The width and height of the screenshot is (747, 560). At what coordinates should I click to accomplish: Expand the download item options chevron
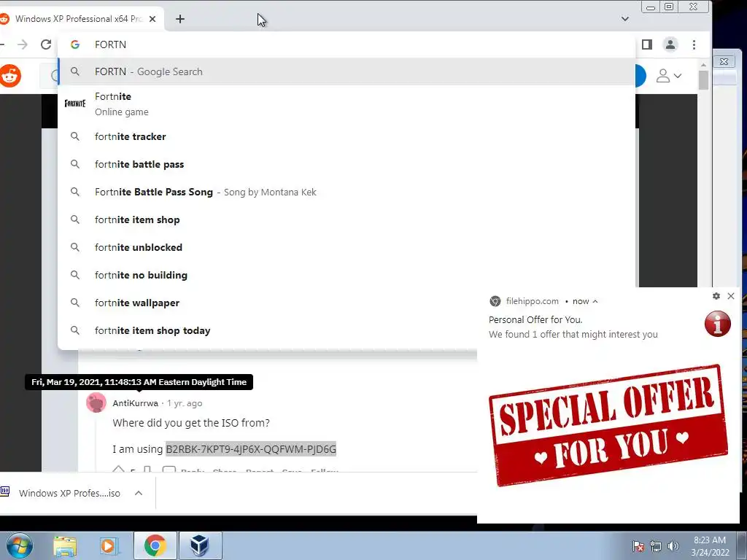(x=139, y=494)
